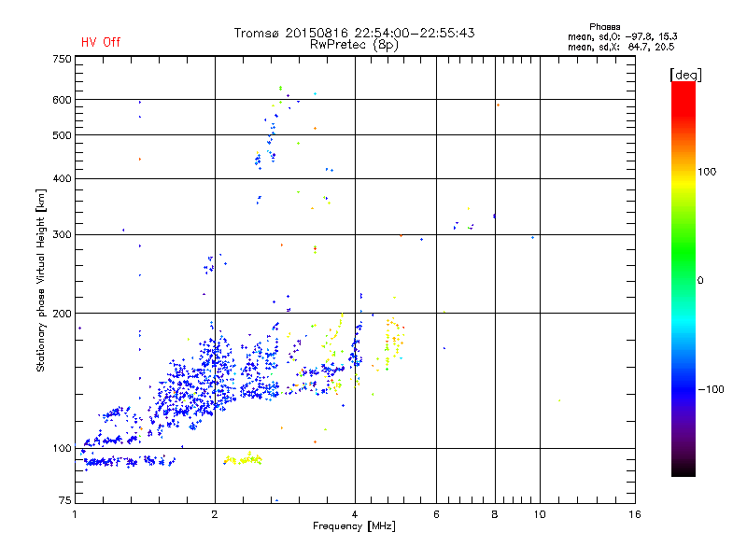Click the '500' y-axis tick label
The image size is (747, 560).
(62, 135)
